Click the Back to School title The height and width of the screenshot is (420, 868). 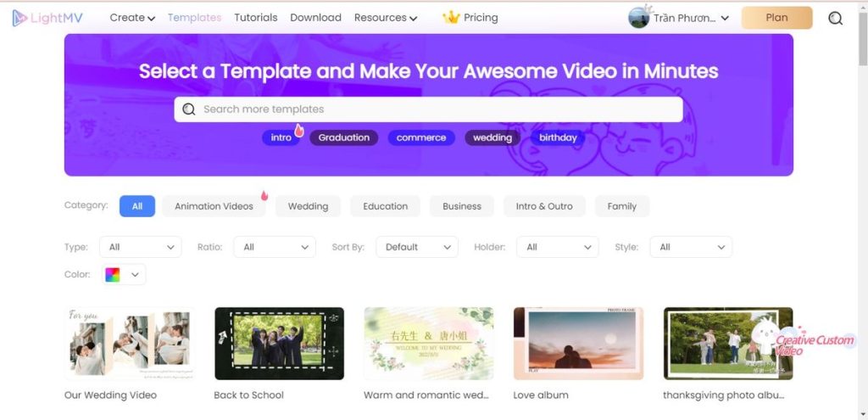248,395
